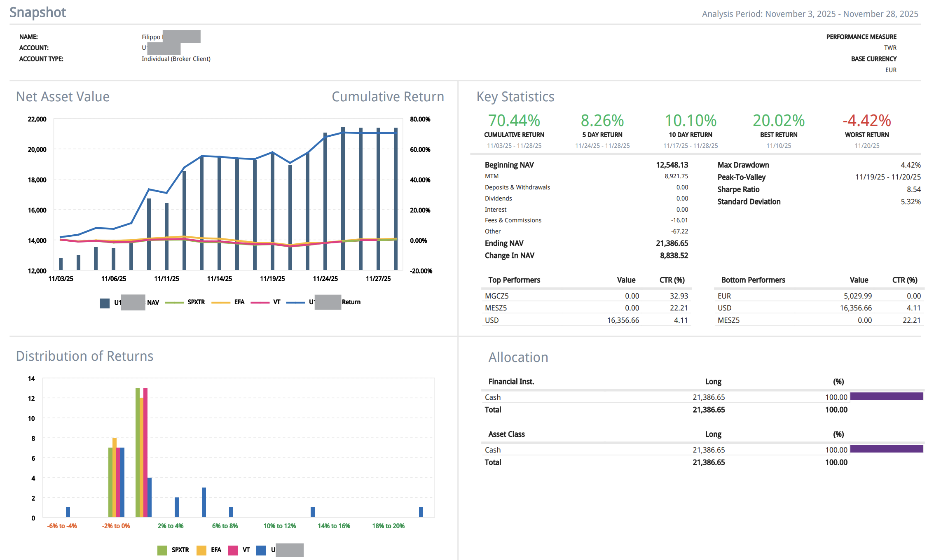This screenshot has height=560, width=941.
Task: Click the Top Performers table header
Action: pyautogui.click(x=514, y=280)
